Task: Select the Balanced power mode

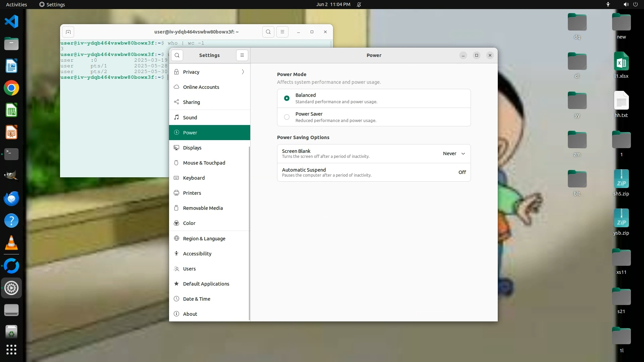Action: point(287,98)
